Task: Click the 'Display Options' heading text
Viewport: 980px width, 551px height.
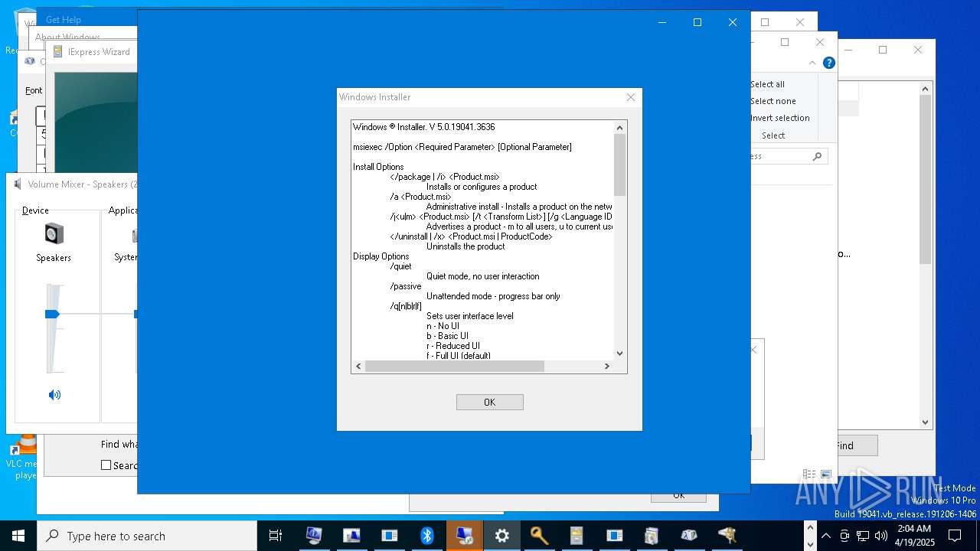Action: click(x=381, y=256)
